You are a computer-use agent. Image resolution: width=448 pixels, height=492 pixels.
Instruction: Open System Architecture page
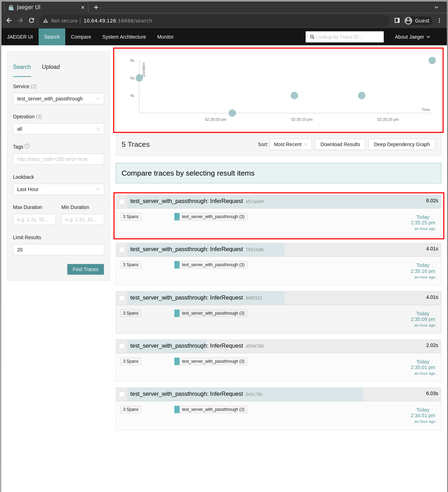[124, 37]
